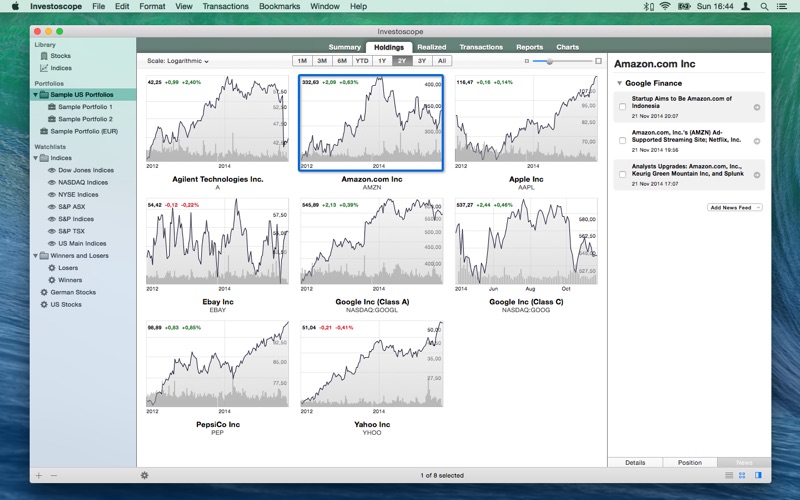The width and height of the screenshot is (800, 500).
Task: Click large thumbnail size icon
Action: pyautogui.click(x=598, y=61)
